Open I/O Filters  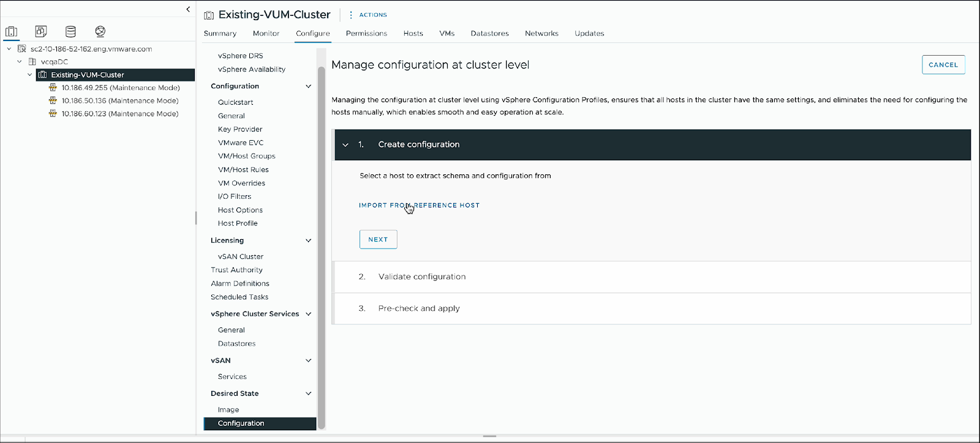[235, 196]
